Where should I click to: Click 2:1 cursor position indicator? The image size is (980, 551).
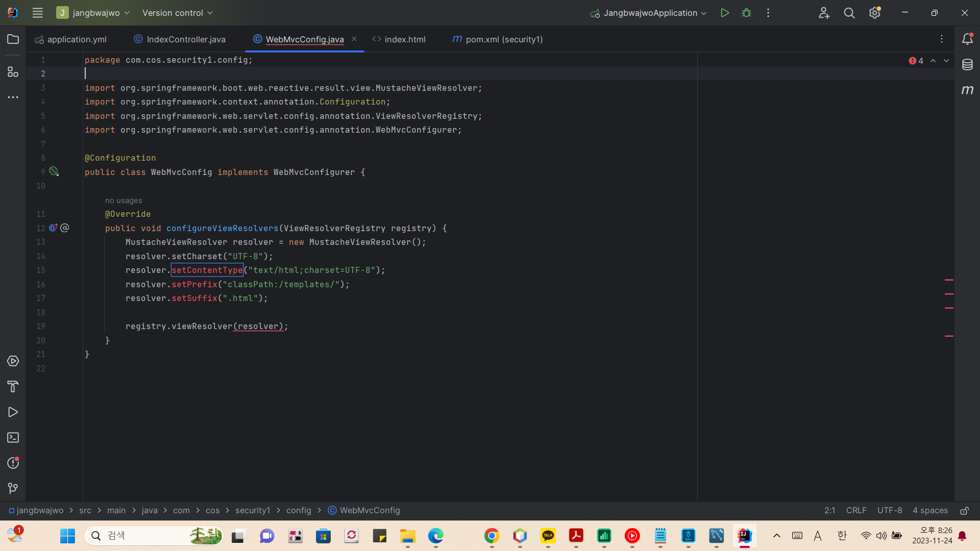[x=830, y=511]
